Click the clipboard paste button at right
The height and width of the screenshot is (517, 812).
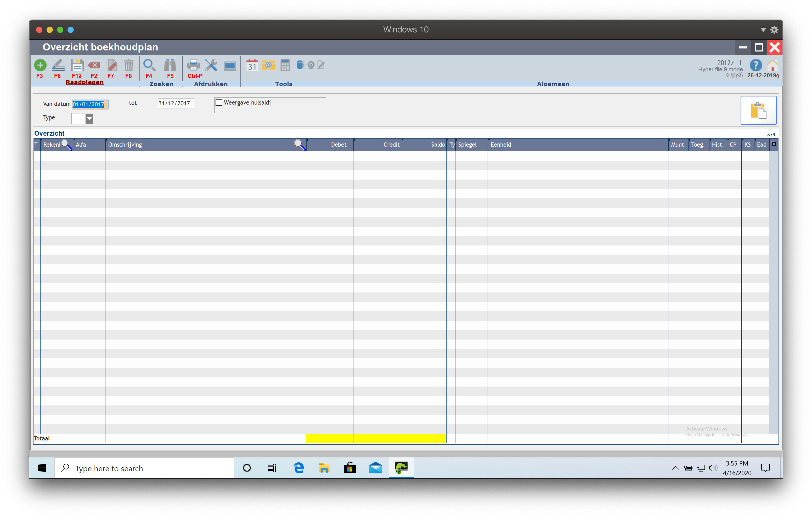click(758, 111)
